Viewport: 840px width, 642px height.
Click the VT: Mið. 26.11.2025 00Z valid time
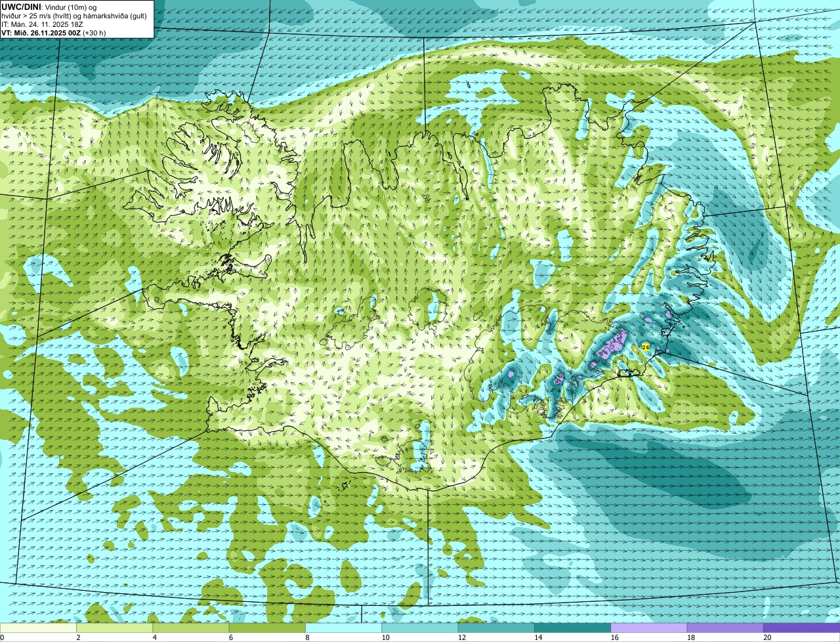pos(41,33)
